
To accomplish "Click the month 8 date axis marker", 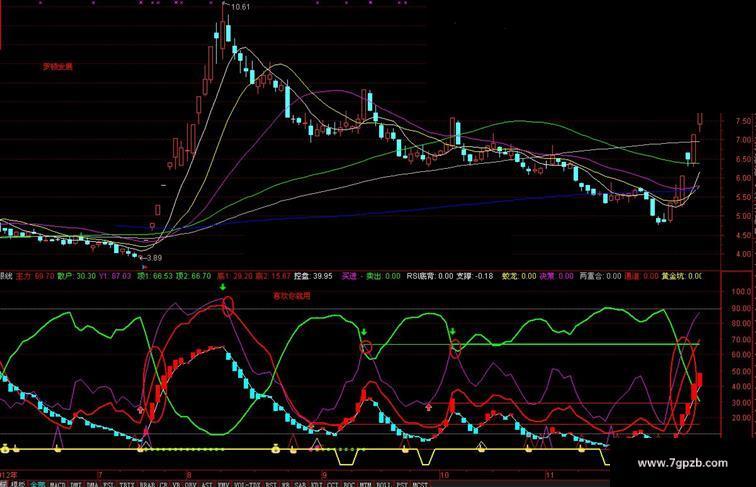I will [189, 475].
